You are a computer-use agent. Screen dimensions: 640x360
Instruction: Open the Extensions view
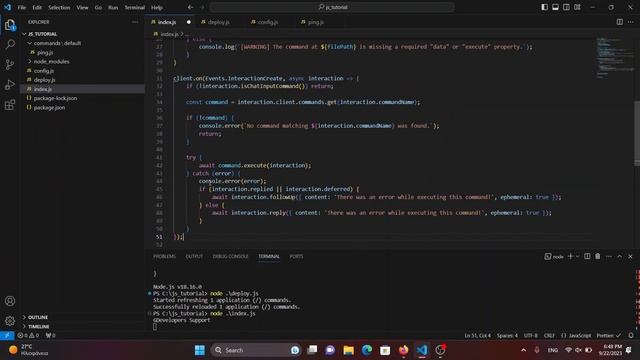(10, 105)
